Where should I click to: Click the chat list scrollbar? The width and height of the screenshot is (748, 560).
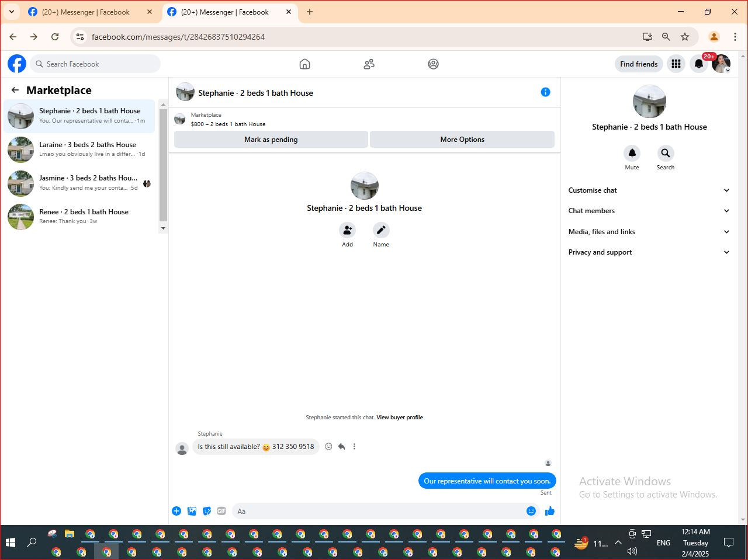(163, 165)
